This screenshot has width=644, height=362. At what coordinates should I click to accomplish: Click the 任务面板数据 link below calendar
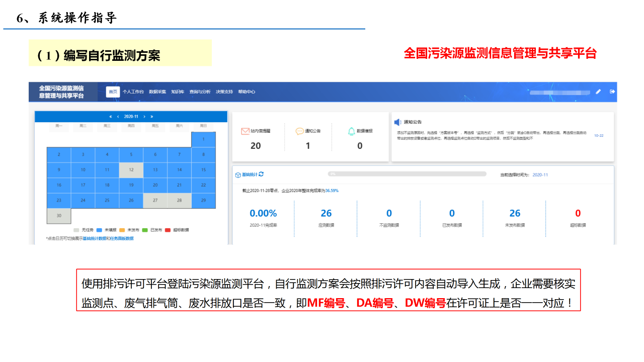coord(121,238)
